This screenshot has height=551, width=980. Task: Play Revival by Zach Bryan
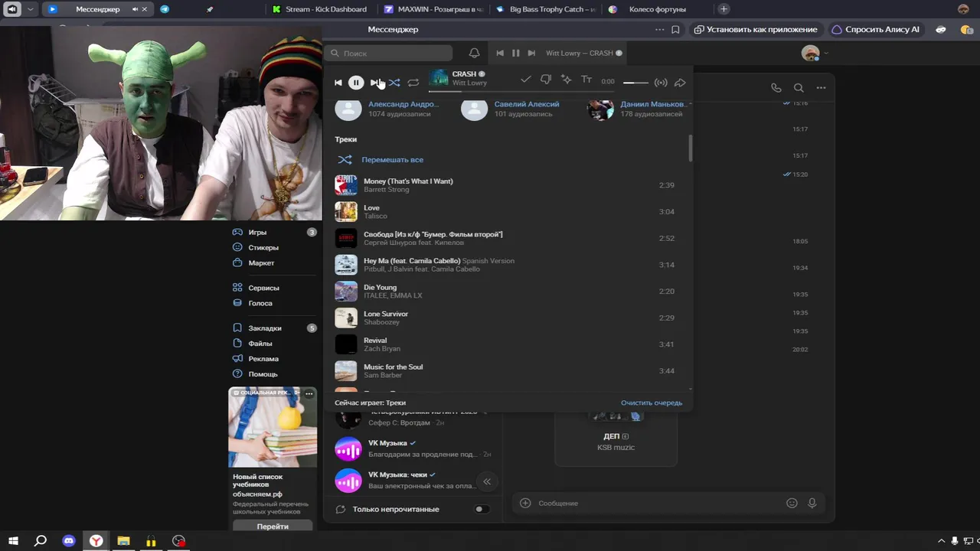tap(506, 344)
